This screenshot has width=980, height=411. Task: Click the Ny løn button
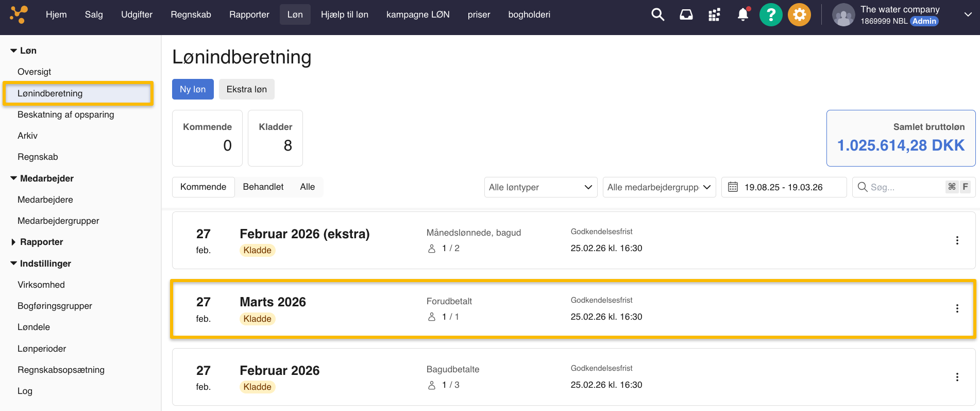(193, 89)
